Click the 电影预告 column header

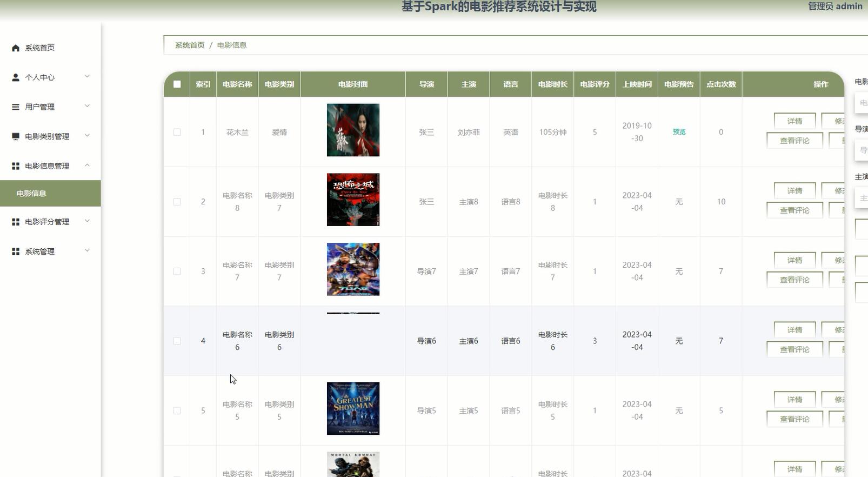[679, 84]
